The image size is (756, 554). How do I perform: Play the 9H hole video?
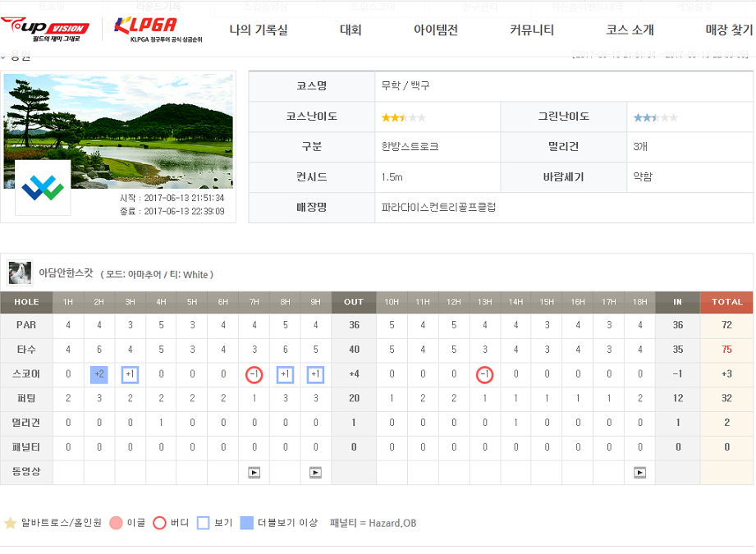(315, 473)
